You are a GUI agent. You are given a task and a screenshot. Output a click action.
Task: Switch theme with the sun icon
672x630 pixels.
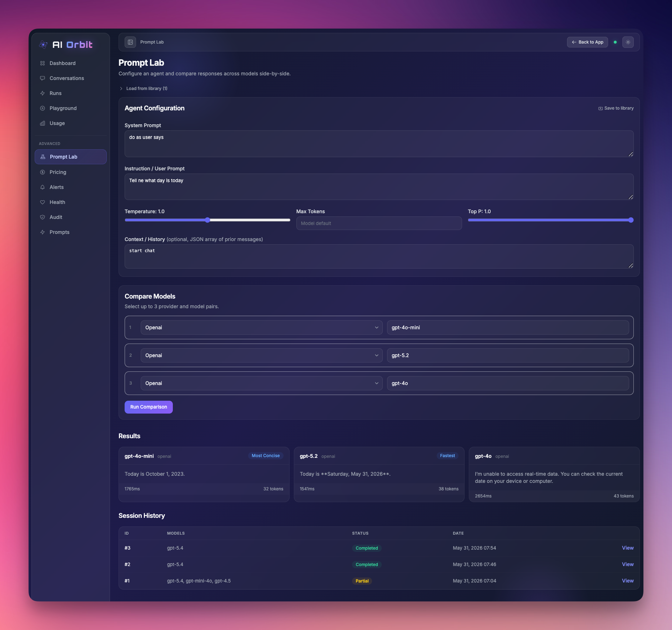628,42
